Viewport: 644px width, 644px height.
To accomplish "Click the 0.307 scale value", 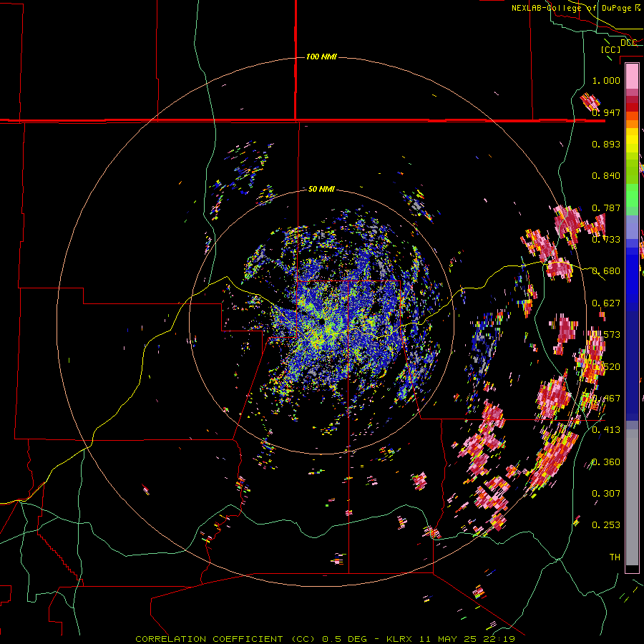I will point(606,493).
